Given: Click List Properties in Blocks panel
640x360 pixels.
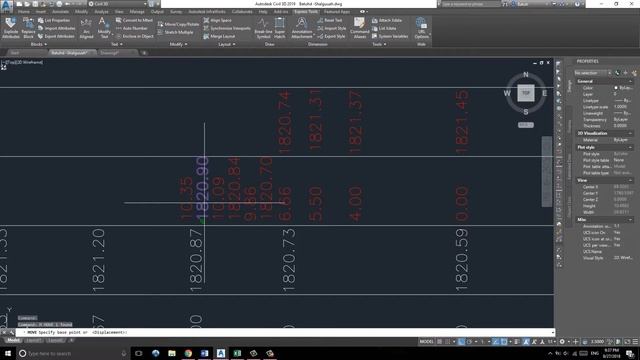Looking at the screenshot, I should coord(54,20).
